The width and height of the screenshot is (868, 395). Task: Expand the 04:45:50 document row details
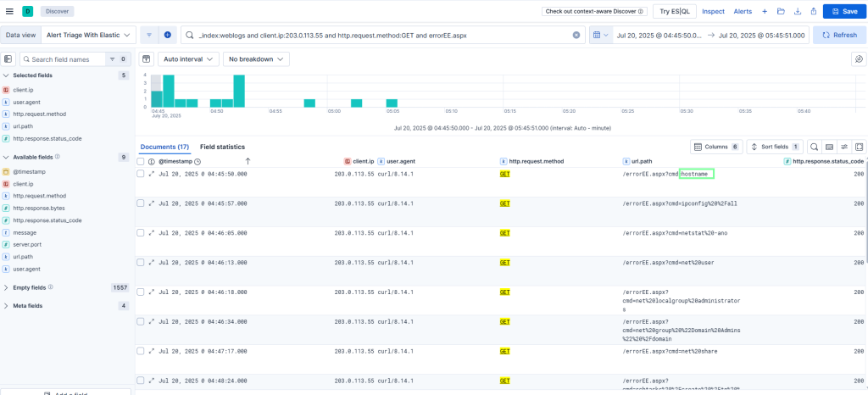pyautogui.click(x=152, y=174)
